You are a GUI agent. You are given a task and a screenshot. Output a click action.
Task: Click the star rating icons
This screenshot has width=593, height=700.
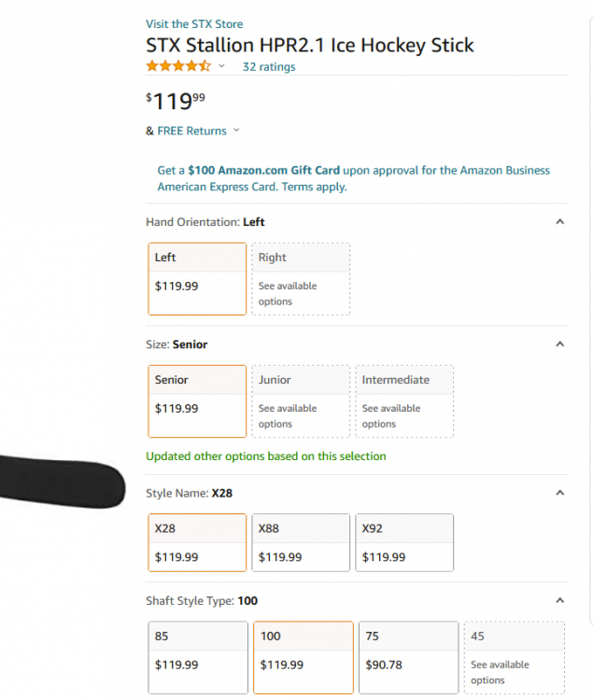point(177,66)
